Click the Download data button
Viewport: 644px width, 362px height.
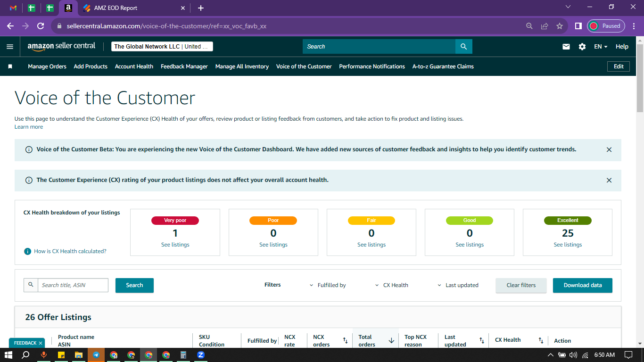[x=583, y=285]
